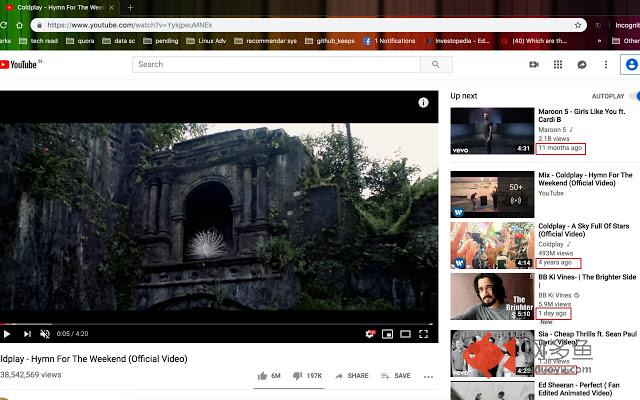Enter full screen mode
This screenshot has width=640, height=400.
[x=424, y=334]
